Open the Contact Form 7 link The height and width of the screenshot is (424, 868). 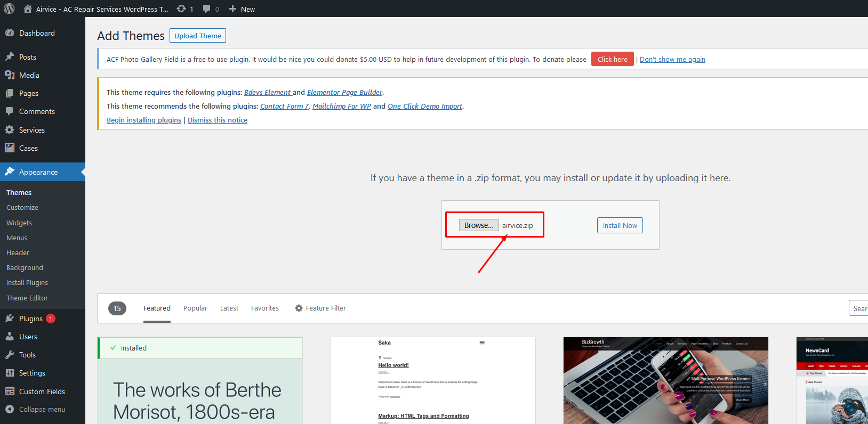pyautogui.click(x=285, y=106)
